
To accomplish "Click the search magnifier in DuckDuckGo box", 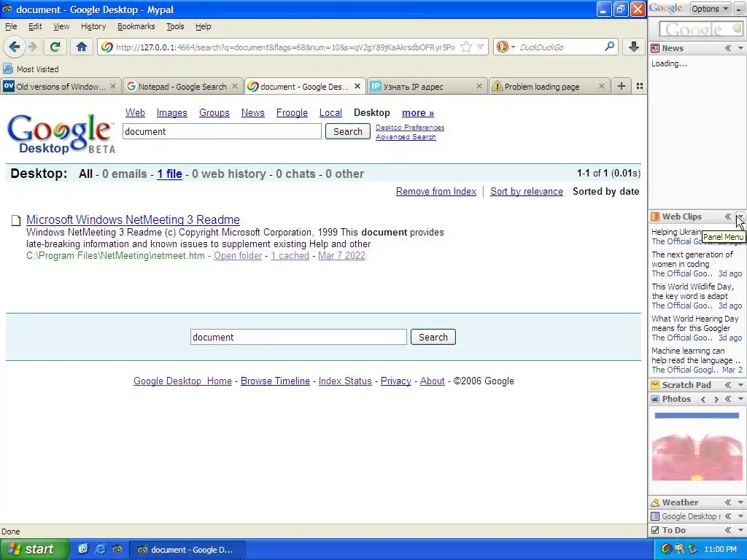I will tap(609, 47).
